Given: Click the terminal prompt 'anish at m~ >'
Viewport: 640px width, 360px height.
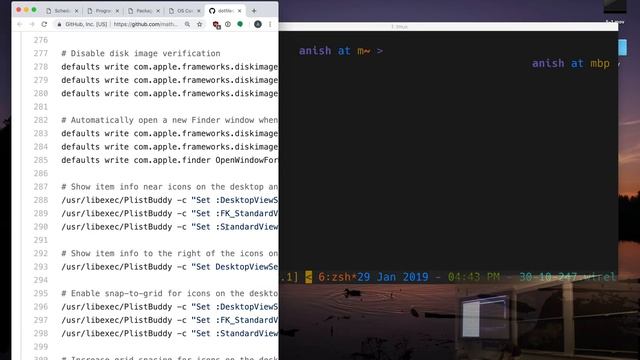Looking at the screenshot, I should [x=341, y=51].
